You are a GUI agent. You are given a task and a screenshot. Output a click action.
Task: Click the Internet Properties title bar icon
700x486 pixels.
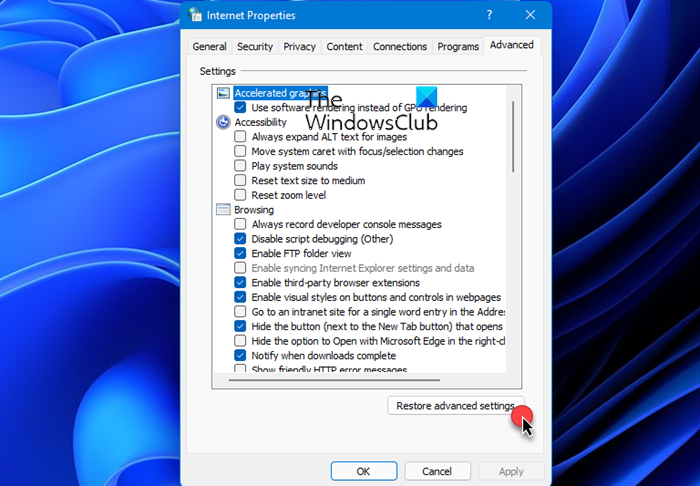(x=194, y=15)
